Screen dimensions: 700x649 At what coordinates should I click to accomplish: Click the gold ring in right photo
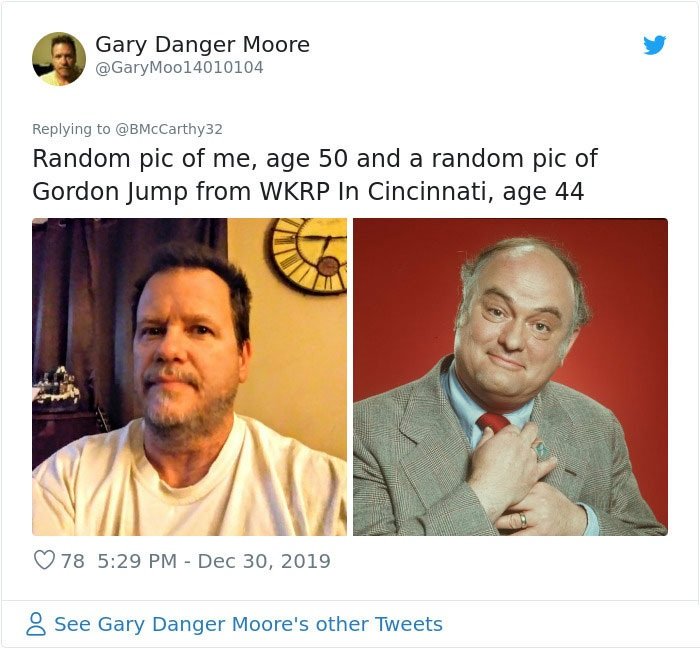[x=522, y=520]
